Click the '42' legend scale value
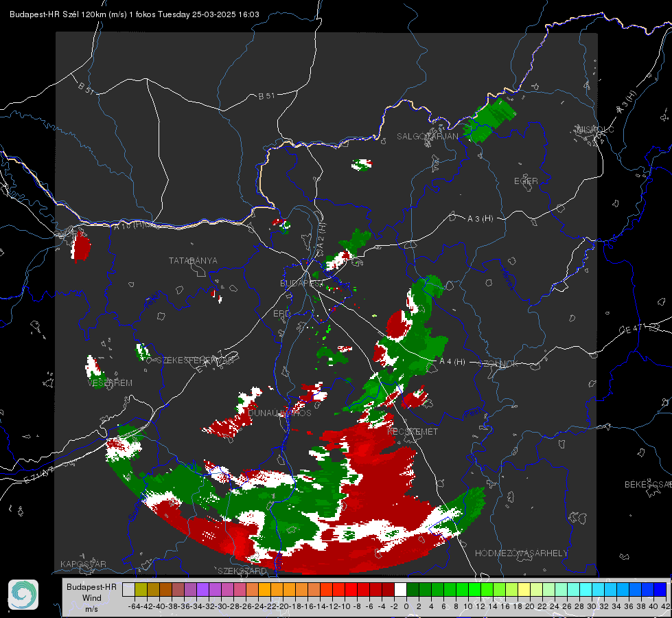 coord(666,606)
